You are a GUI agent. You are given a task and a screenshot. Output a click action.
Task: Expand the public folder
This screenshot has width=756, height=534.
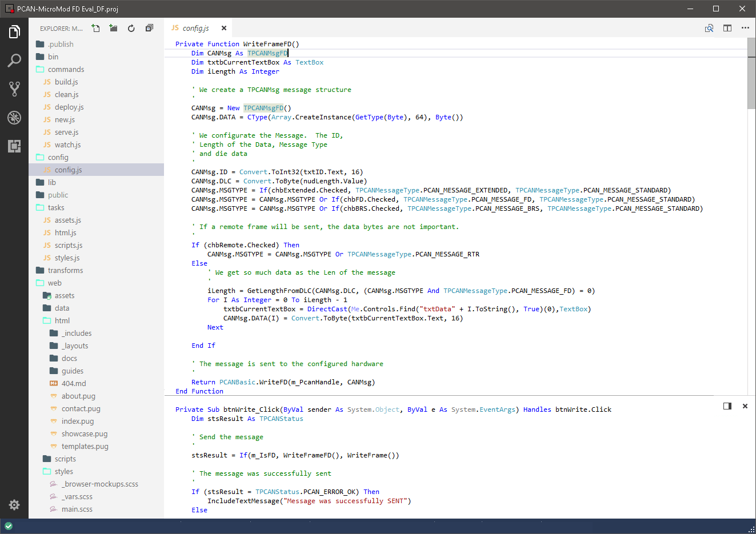tap(96, 195)
